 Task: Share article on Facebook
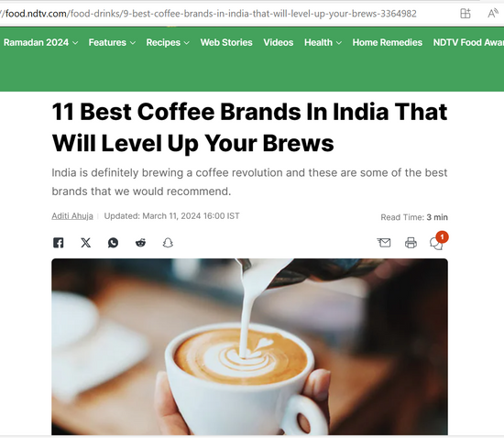58,243
